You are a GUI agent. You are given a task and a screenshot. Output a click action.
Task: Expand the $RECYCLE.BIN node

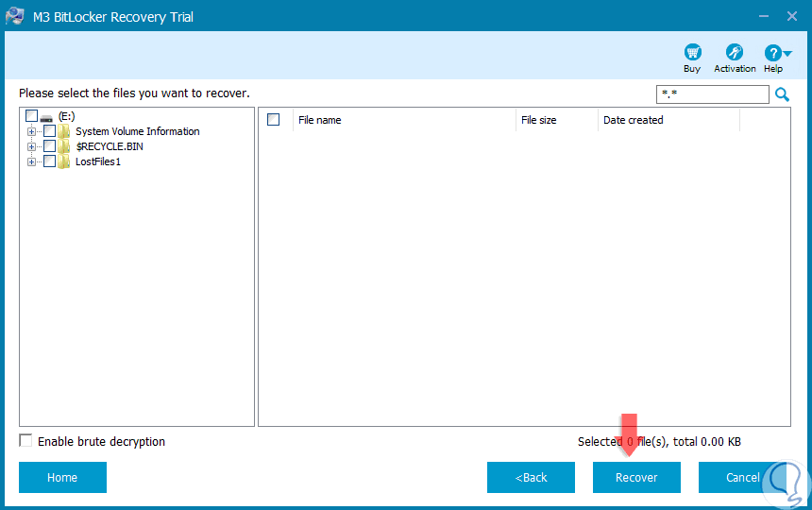coord(31,146)
